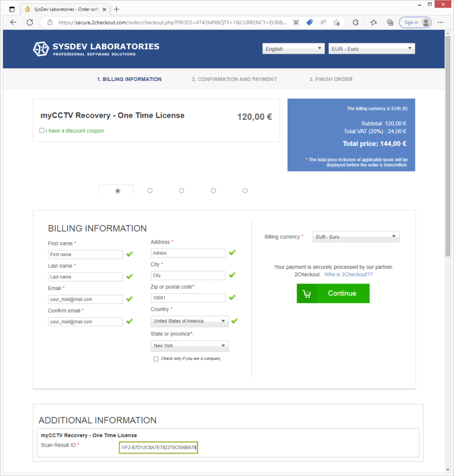This screenshot has width=454, height=476.
Task: Click the First name input field
Action: pos(85,254)
